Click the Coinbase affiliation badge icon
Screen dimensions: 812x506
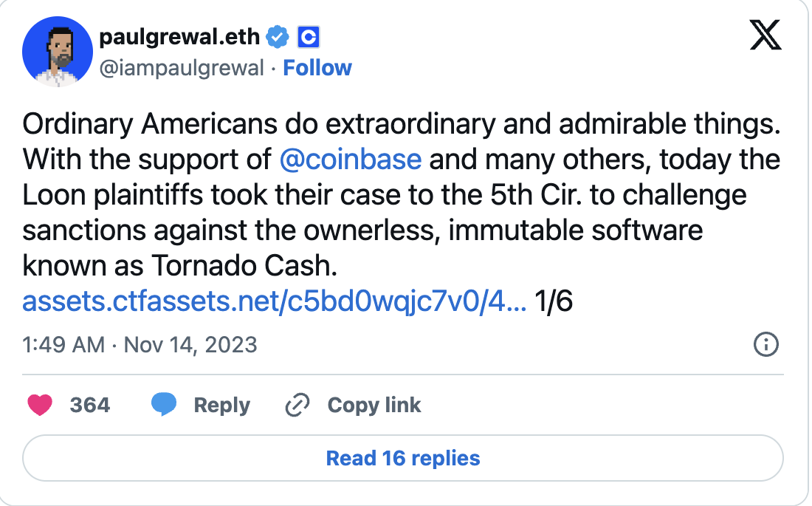308,36
